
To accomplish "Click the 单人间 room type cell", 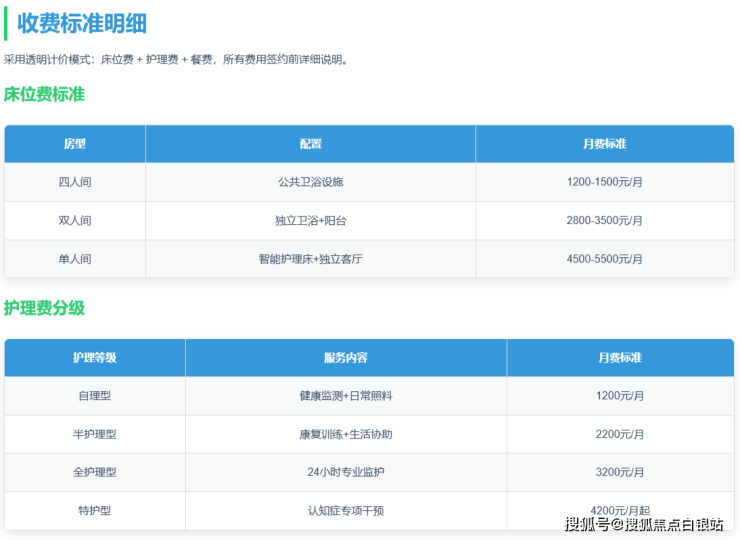I will point(75,259).
